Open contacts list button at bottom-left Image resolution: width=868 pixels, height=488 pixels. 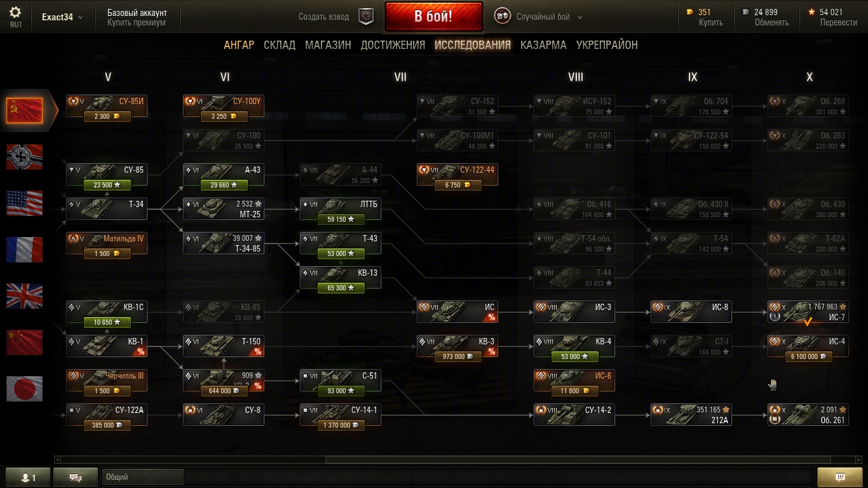pos(27,477)
